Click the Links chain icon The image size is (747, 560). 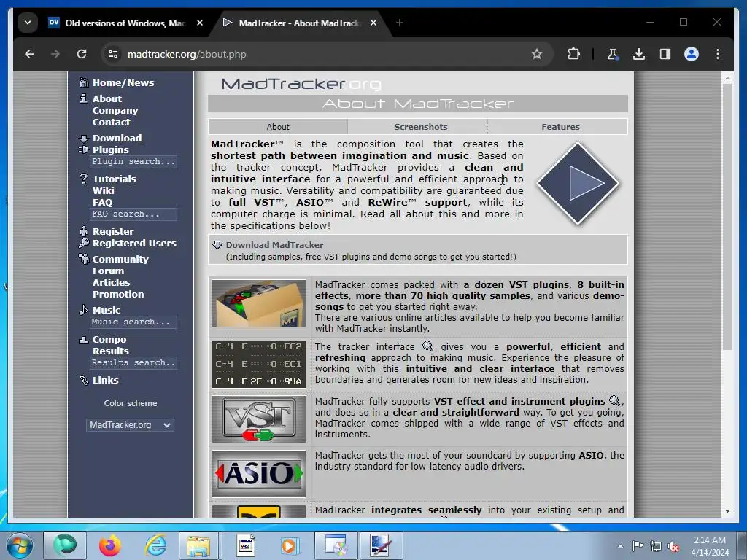(x=84, y=380)
